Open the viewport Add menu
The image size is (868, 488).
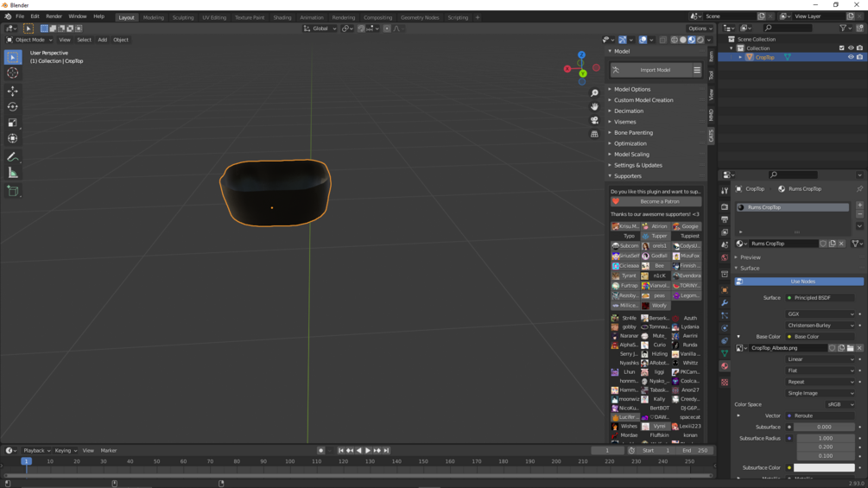(103, 40)
